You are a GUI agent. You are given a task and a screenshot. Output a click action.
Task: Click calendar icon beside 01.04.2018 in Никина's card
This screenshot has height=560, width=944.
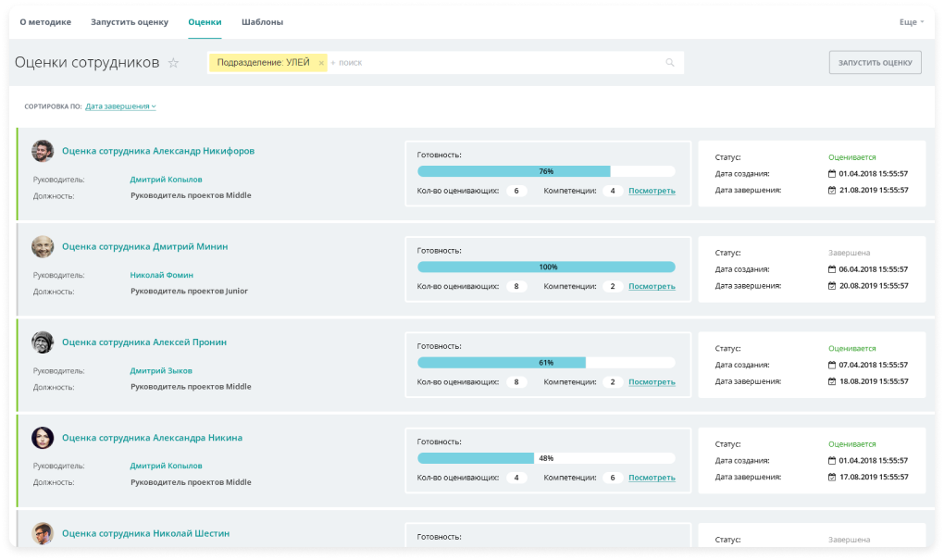coord(832,461)
